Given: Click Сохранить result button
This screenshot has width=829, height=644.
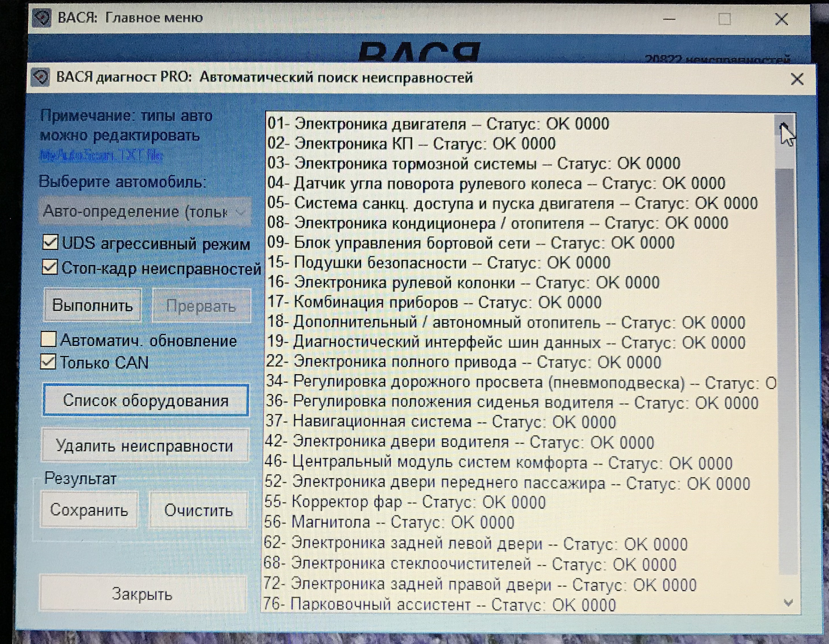Looking at the screenshot, I should pos(89,510).
